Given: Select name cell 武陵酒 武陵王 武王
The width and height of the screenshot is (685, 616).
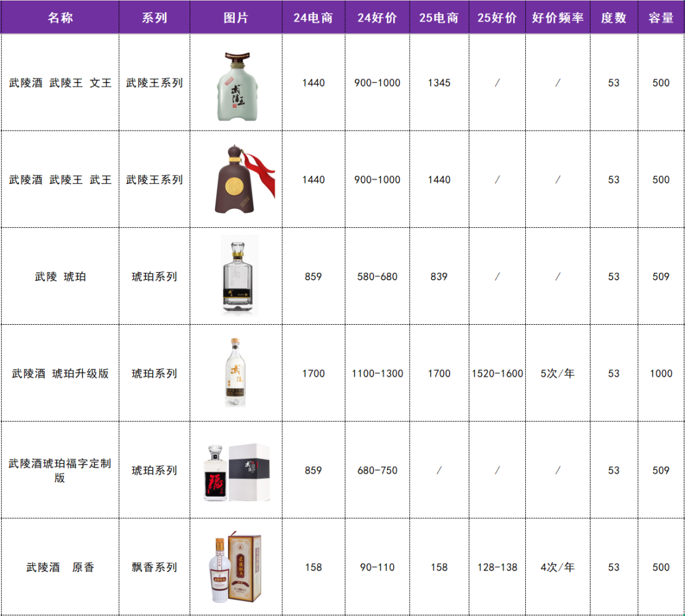Looking at the screenshot, I should tap(60, 180).
